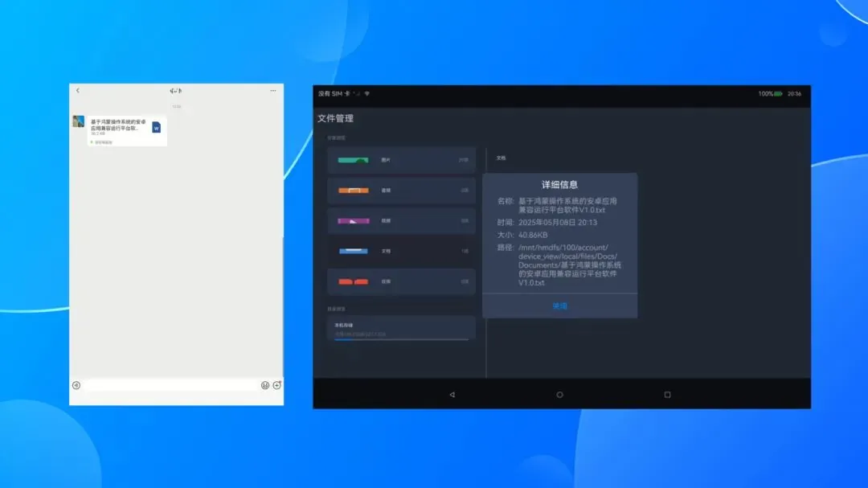Open the red category row in 文件管理
The width and height of the screenshot is (868, 488).
pyautogui.click(x=401, y=281)
